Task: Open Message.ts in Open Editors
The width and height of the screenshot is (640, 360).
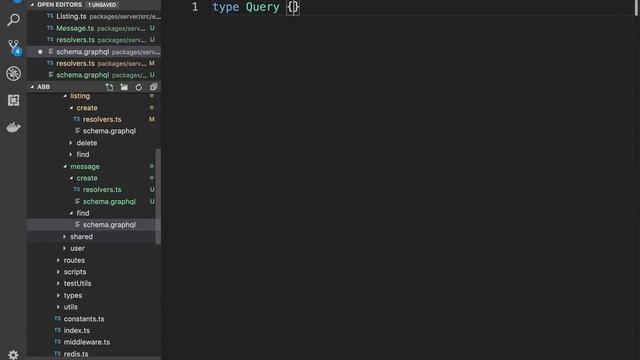Action: [94, 28]
